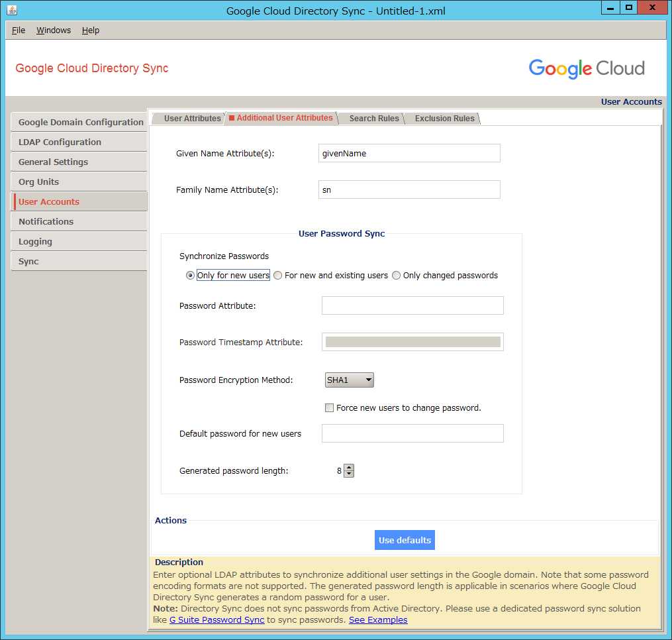Open LDAP Configuration in the sidebar
Screen dimensions: 672x640
point(60,142)
